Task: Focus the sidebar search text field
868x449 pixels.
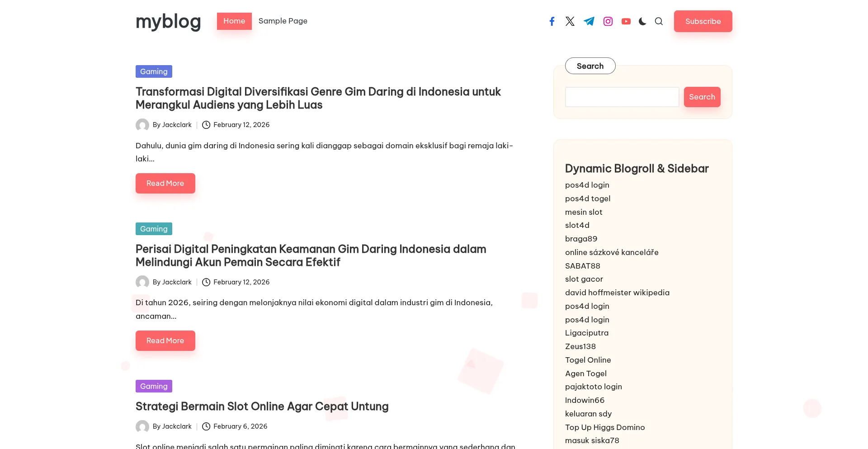Action: click(x=622, y=97)
